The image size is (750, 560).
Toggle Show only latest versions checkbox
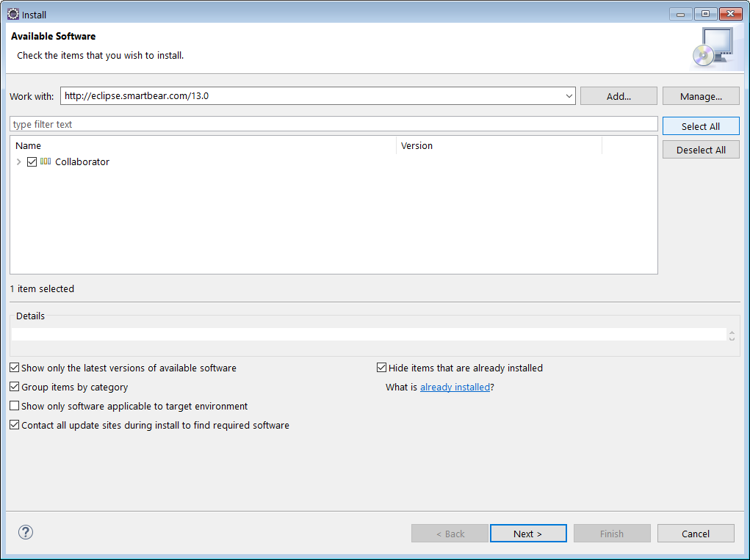(x=15, y=368)
